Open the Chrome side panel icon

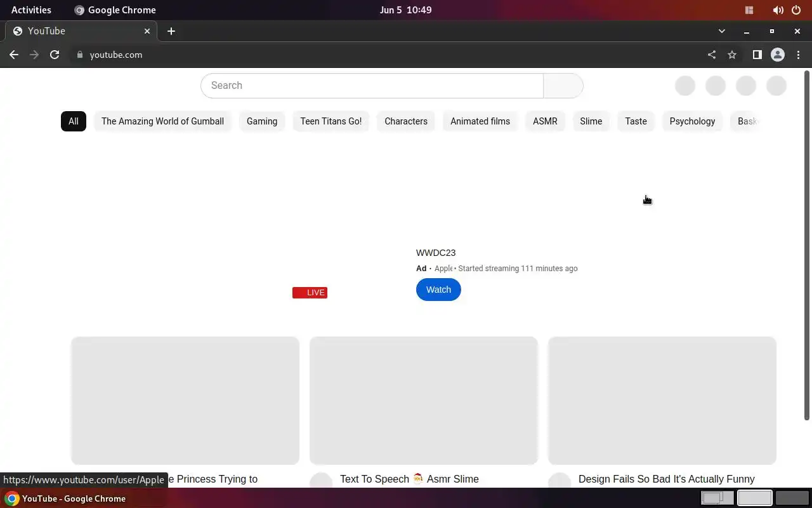click(757, 55)
